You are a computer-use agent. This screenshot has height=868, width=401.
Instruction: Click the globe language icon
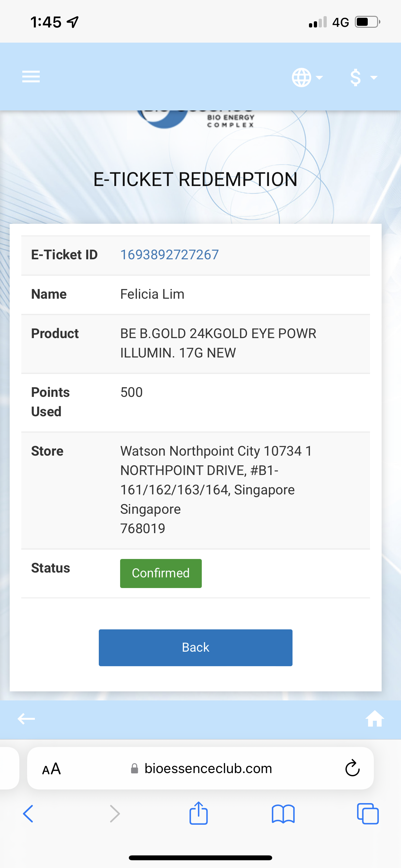click(x=301, y=77)
